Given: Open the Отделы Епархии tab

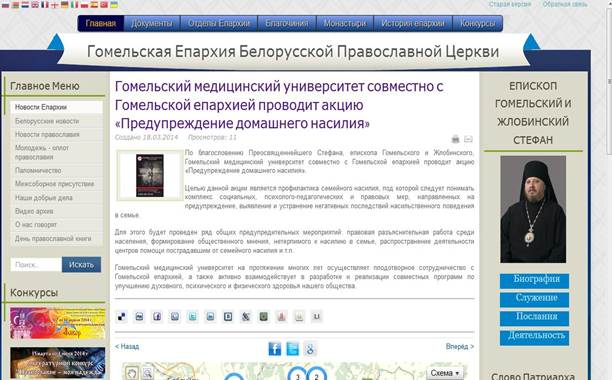Looking at the screenshot, I should click(x=219, y=23).
